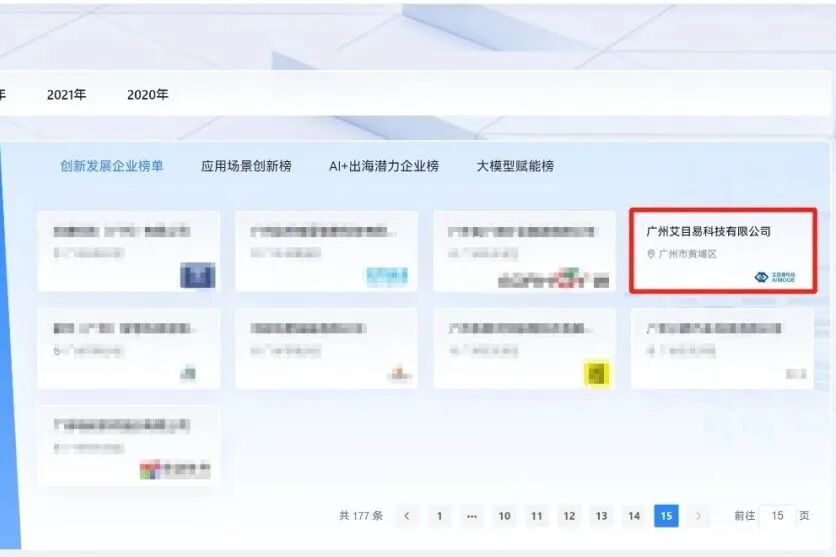
Task: Open the 大模型赋能榜 tab
Action: click(x=514, y=166)
